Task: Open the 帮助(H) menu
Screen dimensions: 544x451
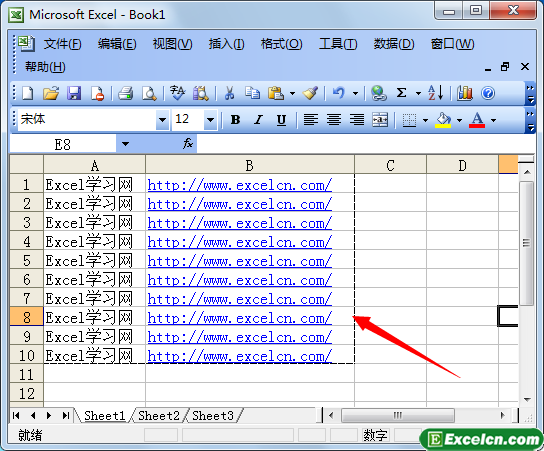Action: click(45, 67)
